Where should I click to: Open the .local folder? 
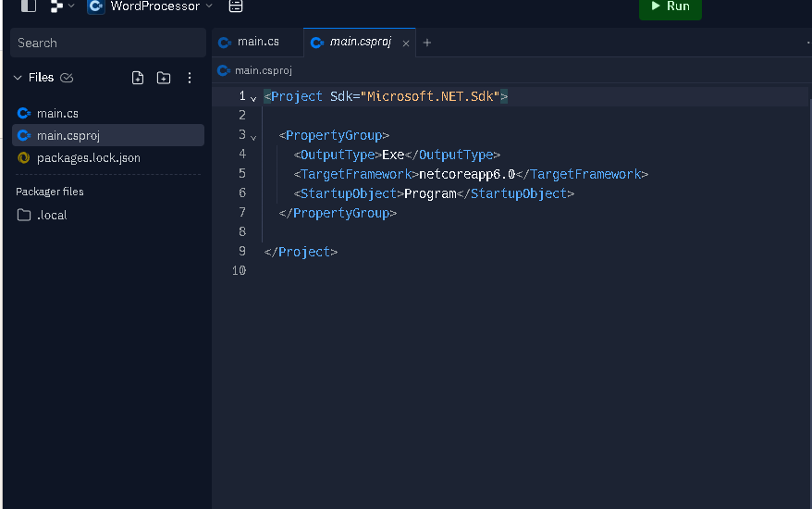point(107,215)
